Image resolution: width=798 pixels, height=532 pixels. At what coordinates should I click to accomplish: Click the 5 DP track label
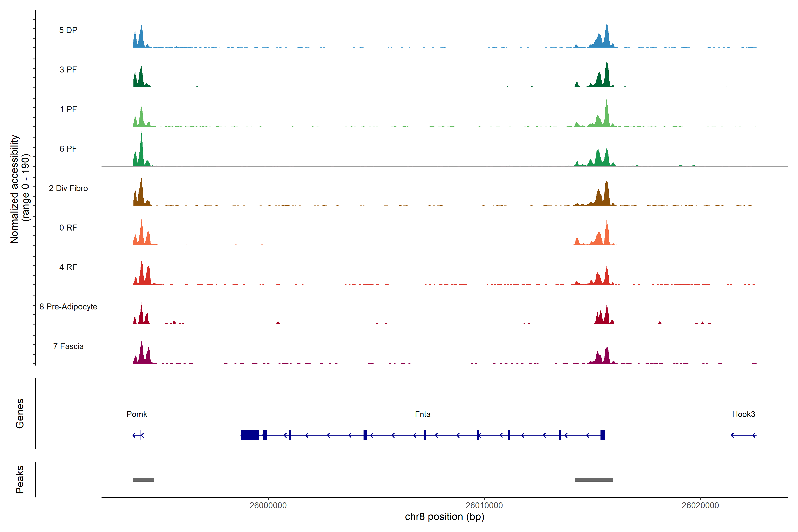(68, 30)
